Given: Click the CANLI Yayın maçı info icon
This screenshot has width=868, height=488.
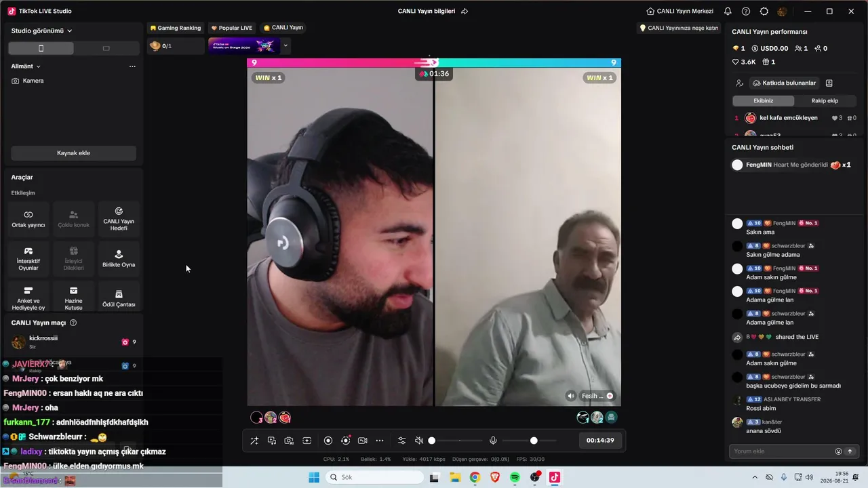Looking at the screenshot, I should coord(73,323).
